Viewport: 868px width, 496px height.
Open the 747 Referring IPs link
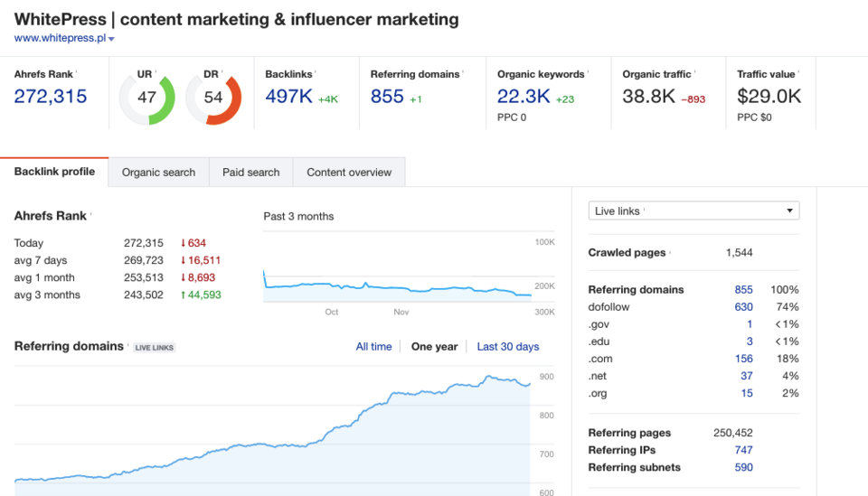click(x=743, y=450)
